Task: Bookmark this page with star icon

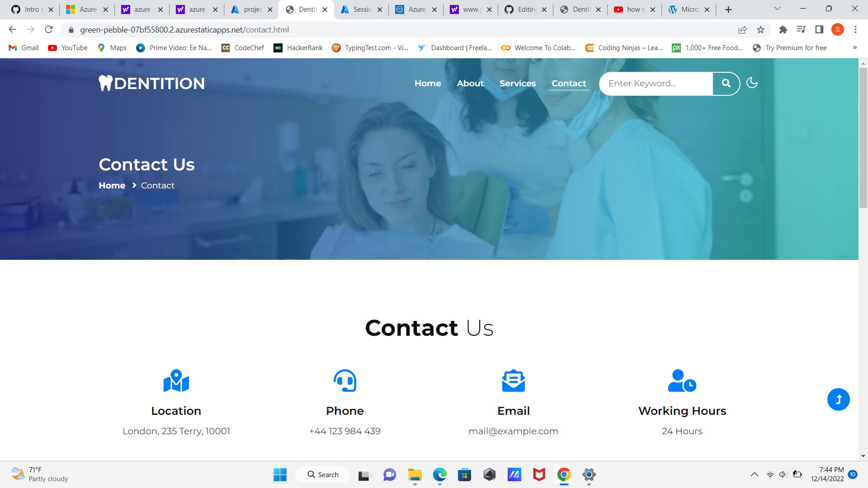Action: (760, 30)
